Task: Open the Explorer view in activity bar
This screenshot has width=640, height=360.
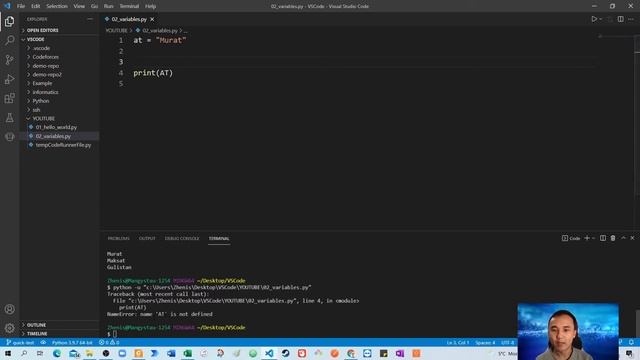Action: point(9,21)
